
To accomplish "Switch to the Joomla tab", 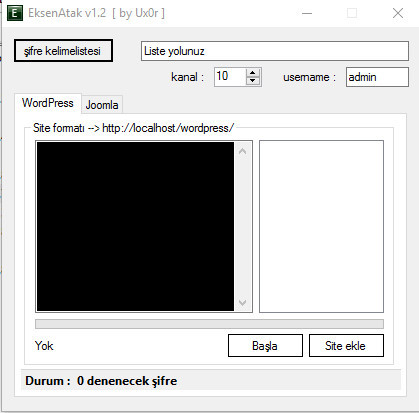I will point(102,105).
